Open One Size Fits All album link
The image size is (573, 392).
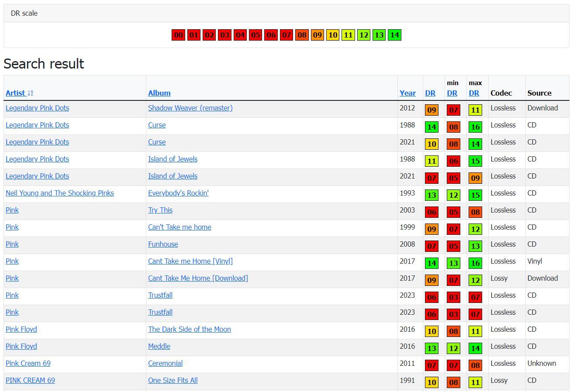[173, 380]
